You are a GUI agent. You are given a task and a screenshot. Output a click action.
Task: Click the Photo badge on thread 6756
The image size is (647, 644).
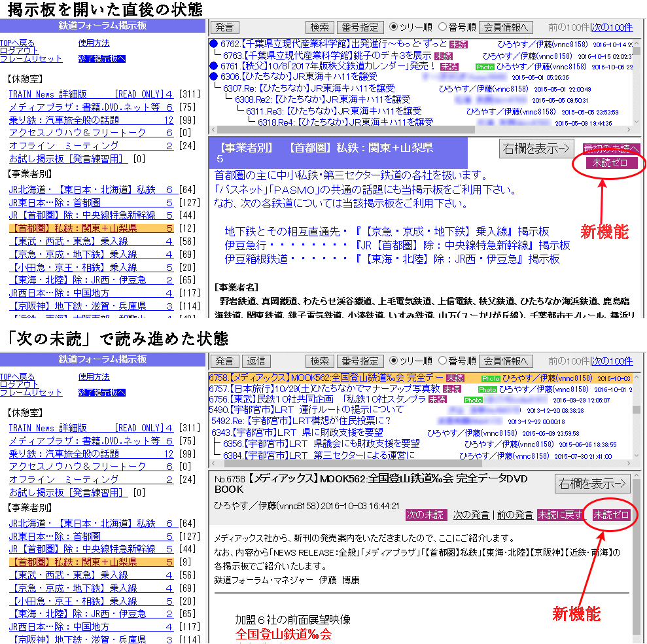473,400
